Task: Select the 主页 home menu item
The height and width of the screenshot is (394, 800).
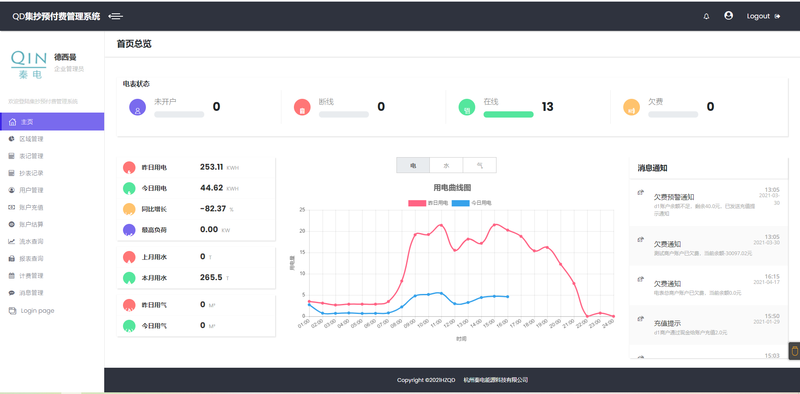Action: point(52,122)
